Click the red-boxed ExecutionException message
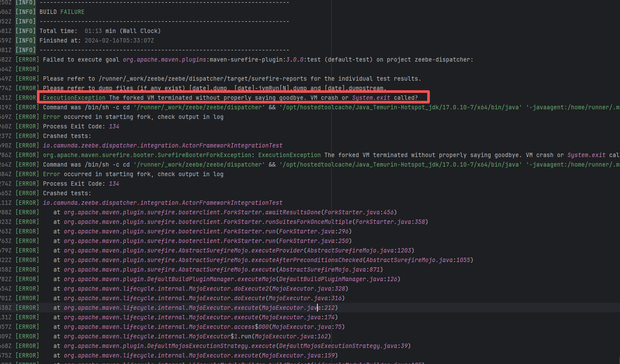The width and height of the screenshot is (620, 364). (230, 98)
